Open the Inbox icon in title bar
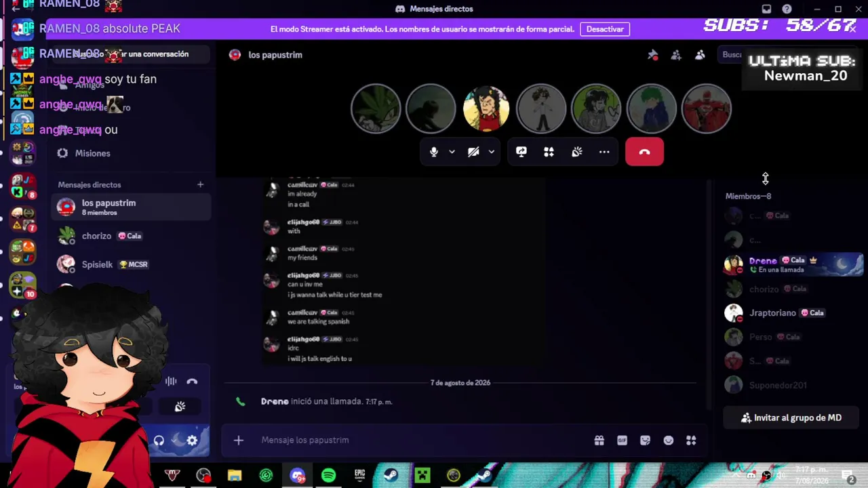868x488 pixels. pyautogui.click(x=766, y=9)
